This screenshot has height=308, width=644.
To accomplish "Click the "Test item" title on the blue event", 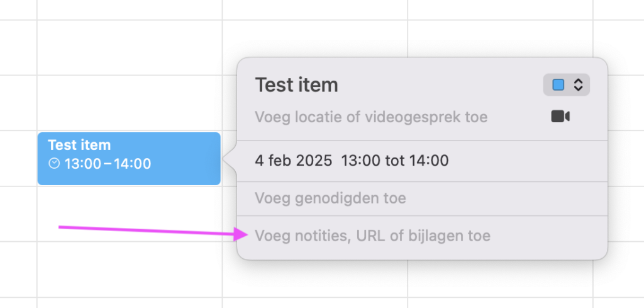I will [x=79, y=145].
